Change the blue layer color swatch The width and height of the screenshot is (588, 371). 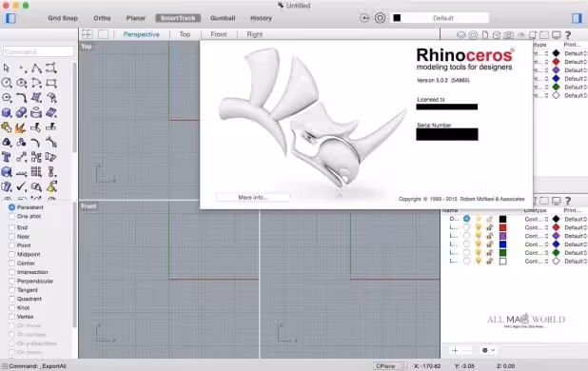pos(503,244)
